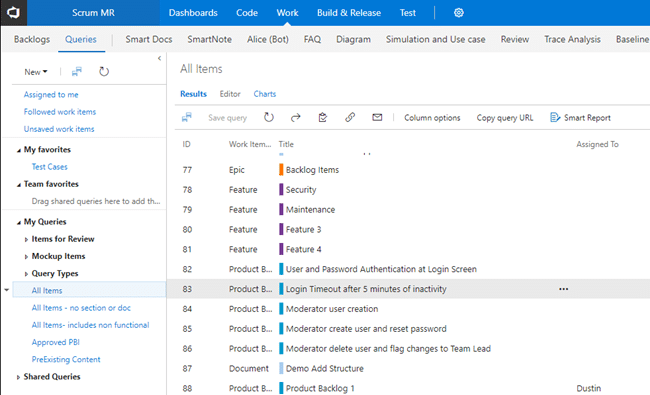Email query results with envelope icon
650x395 pixels.
pos(377,118)
